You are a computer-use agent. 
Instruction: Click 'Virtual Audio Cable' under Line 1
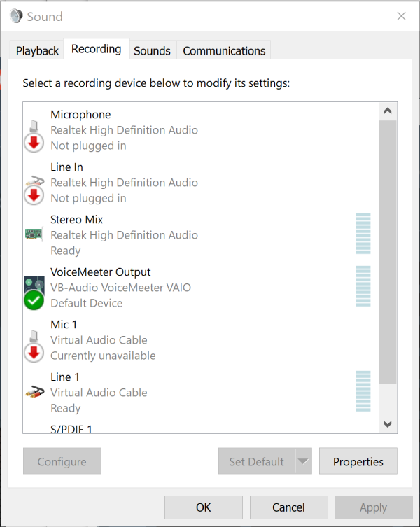(x=99, y=393)
